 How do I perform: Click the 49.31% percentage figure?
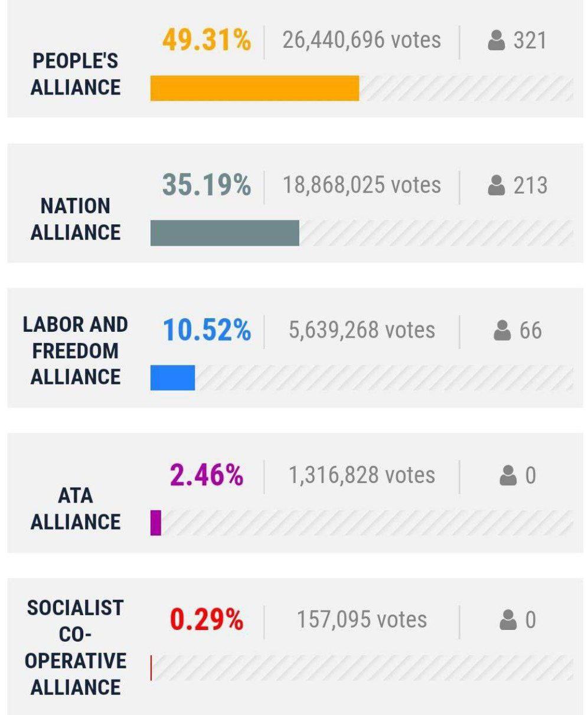[206, 40]
